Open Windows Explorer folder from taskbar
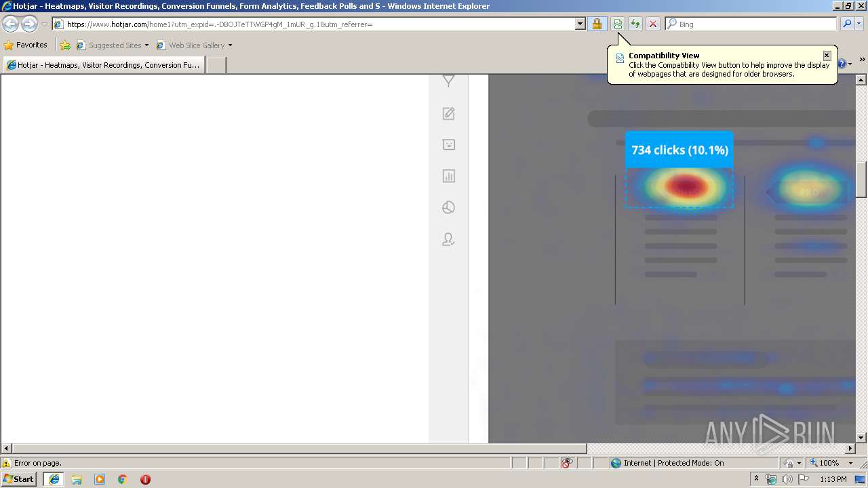The height and width of the screenshot is (488, 868). point(77,479)
